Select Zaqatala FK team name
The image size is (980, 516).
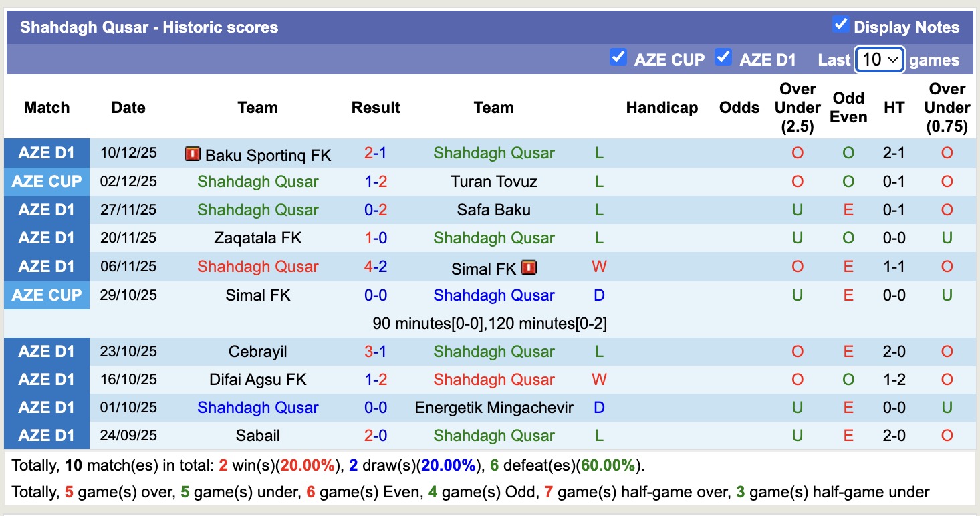(257, 238)
